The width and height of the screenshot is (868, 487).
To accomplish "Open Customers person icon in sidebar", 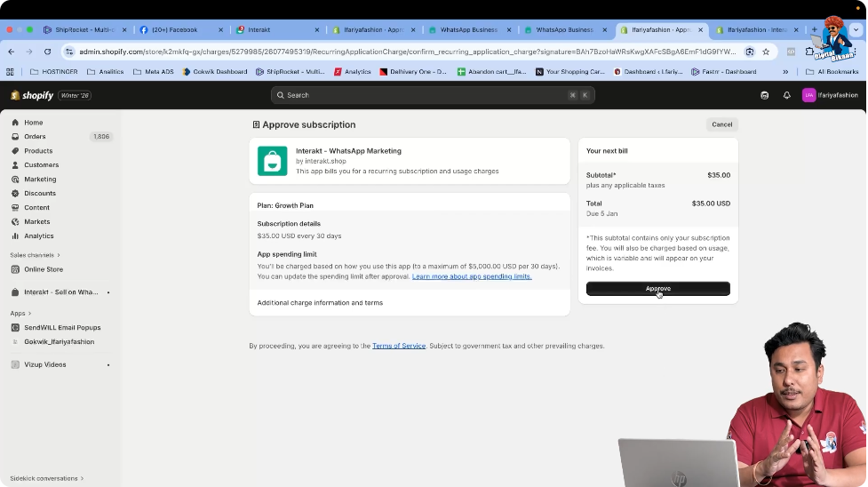I will pyautogui.click(x=15, y=165).
